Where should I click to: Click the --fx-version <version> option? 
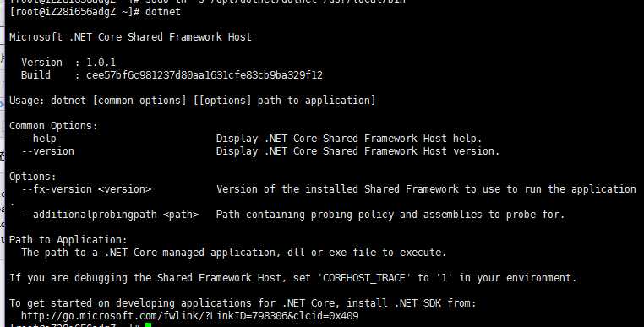click(x=86, y=189)
